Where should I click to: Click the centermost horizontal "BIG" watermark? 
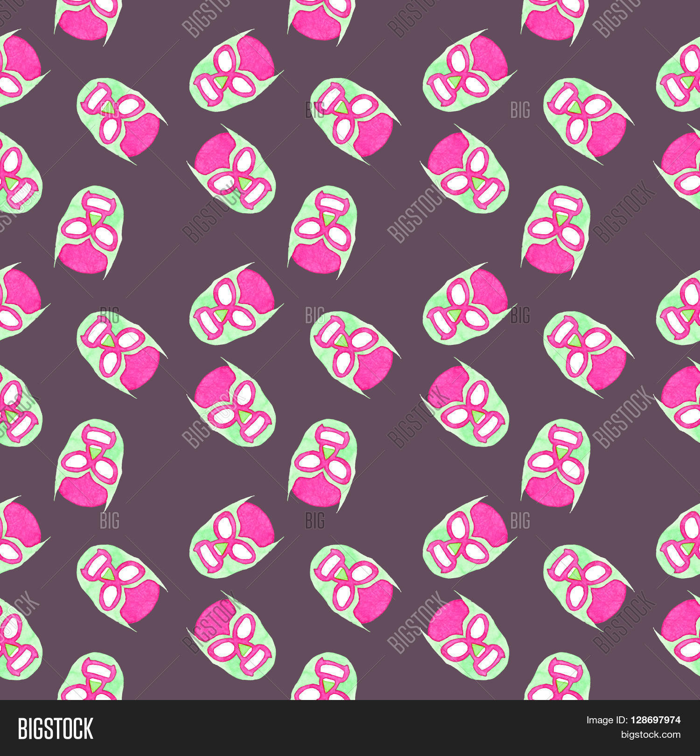[315, 315]
